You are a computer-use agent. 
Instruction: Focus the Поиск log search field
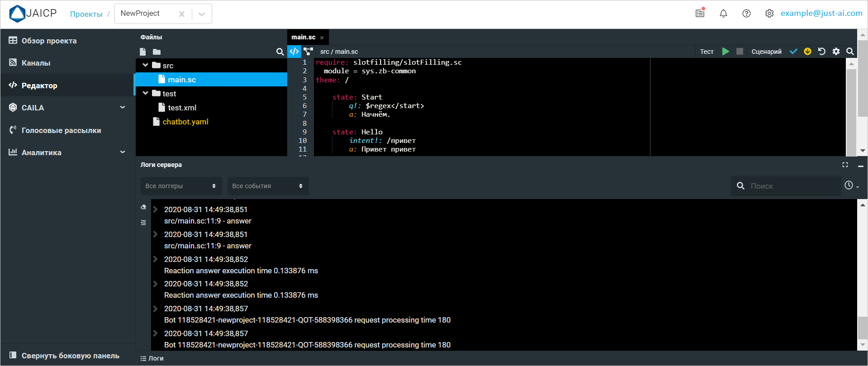[x=786, y=186]
